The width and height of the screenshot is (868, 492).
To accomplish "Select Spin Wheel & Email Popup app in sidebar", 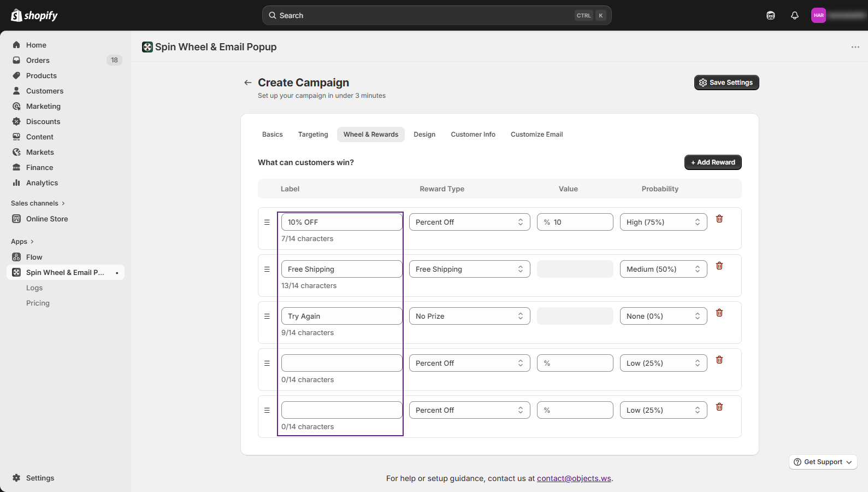I will tap(66, 272).
